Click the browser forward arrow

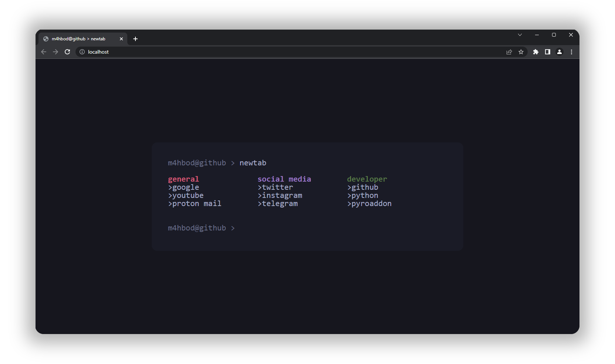point(56,52)
